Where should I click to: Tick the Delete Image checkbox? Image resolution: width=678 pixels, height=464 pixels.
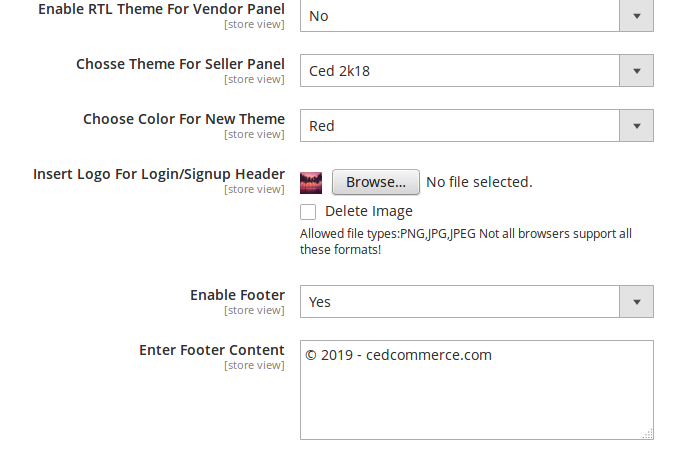tap(308, 212)
